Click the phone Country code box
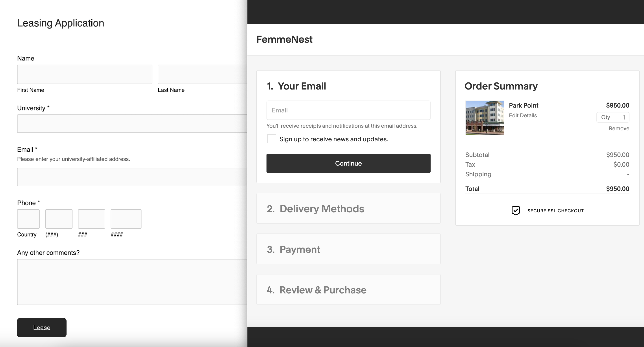The width and height of the screenshot is (644, 347). click(28, 219)
